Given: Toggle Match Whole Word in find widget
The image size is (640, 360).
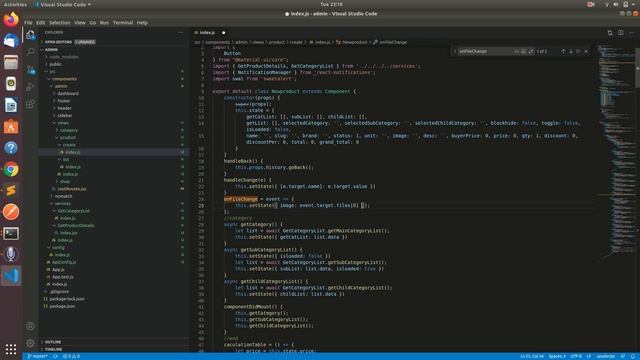Looking at the screenshot, I should tap(524, 51).
